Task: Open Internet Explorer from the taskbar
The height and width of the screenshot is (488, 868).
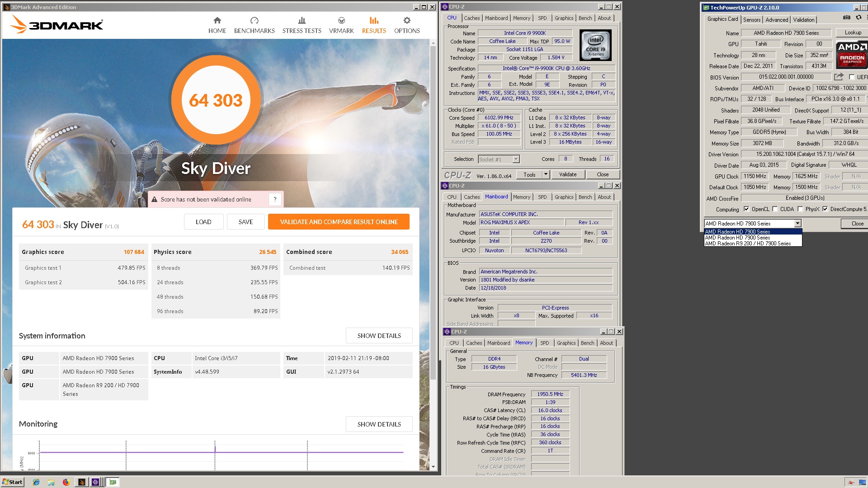Action: click(x=36, y=482)
